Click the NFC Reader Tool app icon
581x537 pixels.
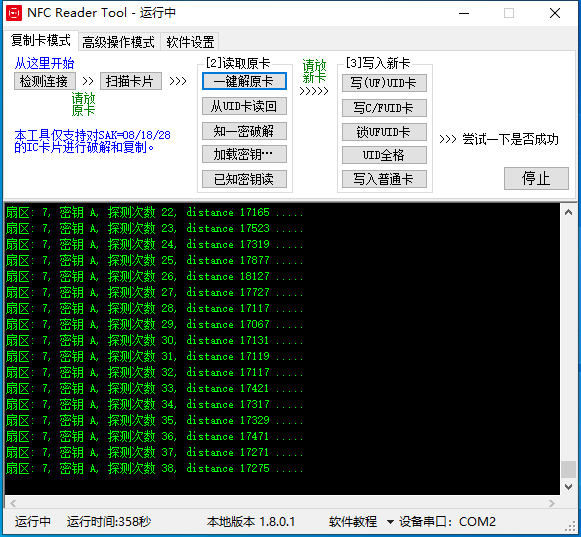(14, 13)
